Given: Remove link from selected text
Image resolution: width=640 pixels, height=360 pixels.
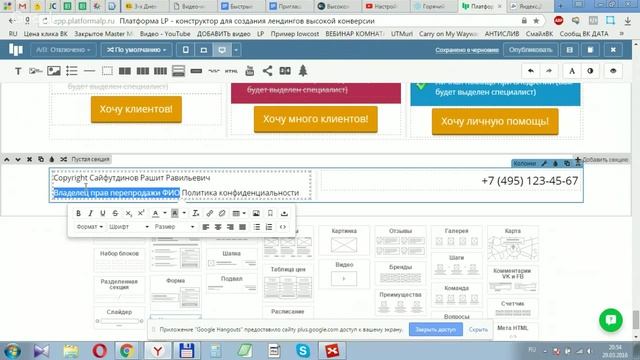Looking at the screenshot, I should click(222, 213).
